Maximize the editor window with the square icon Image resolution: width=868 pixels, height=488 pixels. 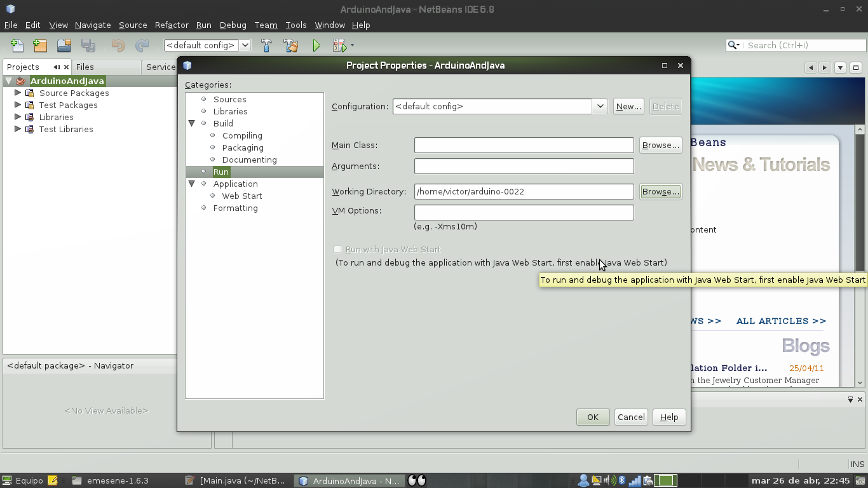coord(856,67)
